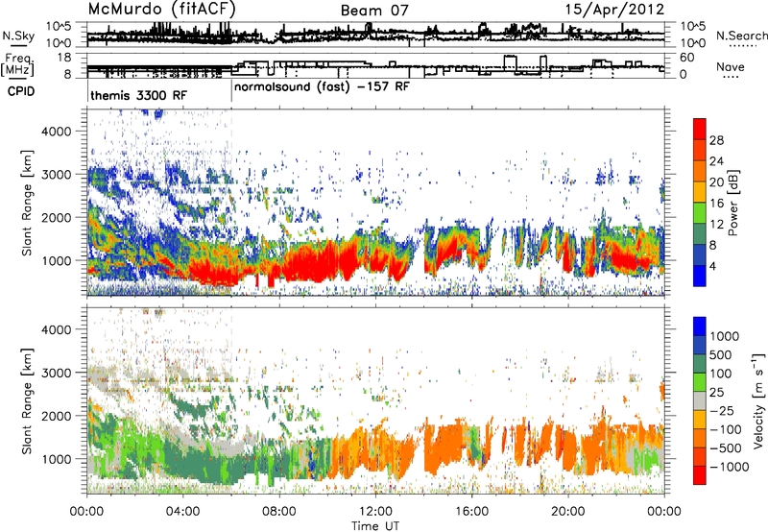768x532 pixels.
Task: Click the '60' tick on Nave axis
Action: click(687, 58)
